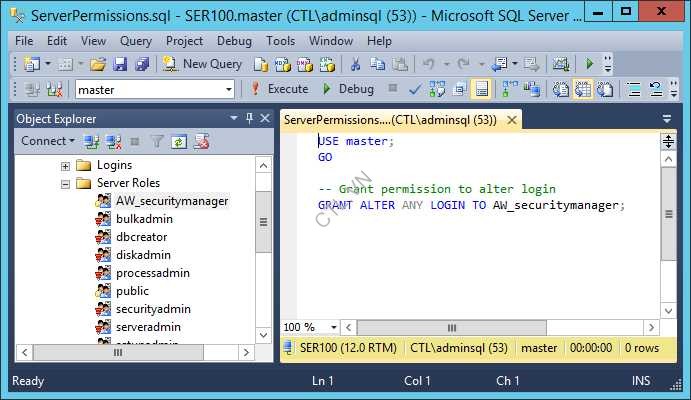The height and width of the screenshot is (400, 691).
Task: Click the Parse query checkmark icon
Action: [415, 89]
